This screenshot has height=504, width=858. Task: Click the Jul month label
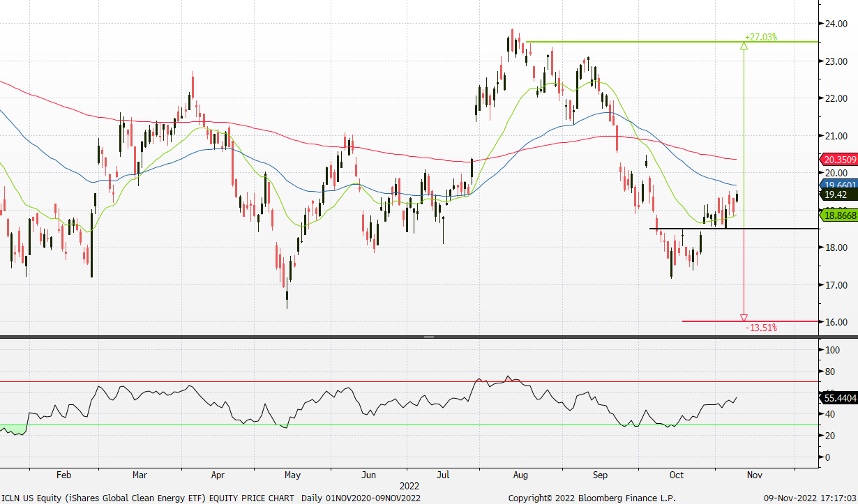(442, 475)
